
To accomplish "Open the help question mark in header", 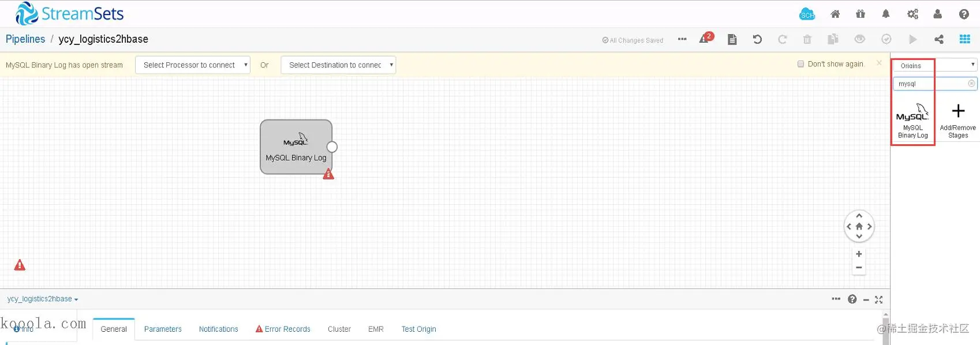I will pyautogui.click(x=964, y=14).
